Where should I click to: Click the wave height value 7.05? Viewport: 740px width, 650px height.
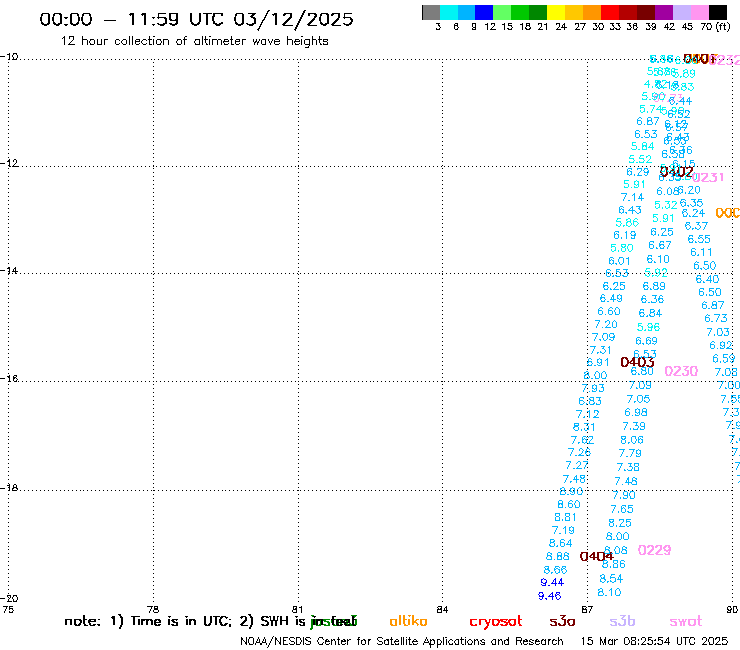638,399
